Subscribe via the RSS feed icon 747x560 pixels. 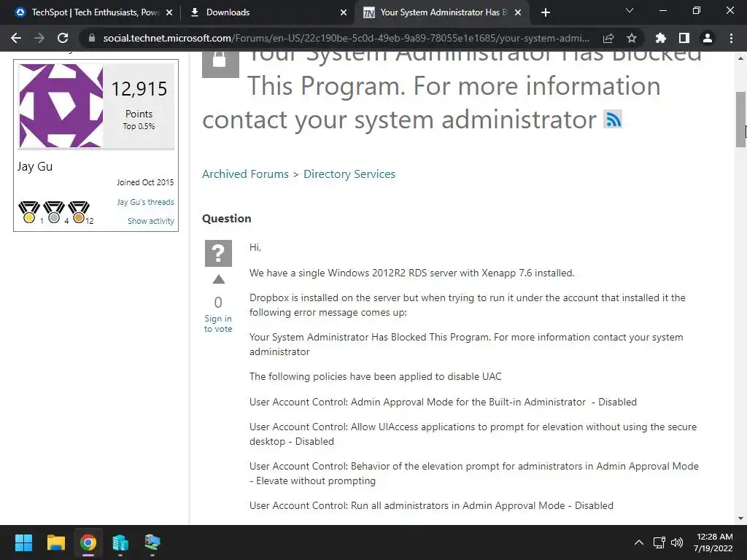pos(613,119)
